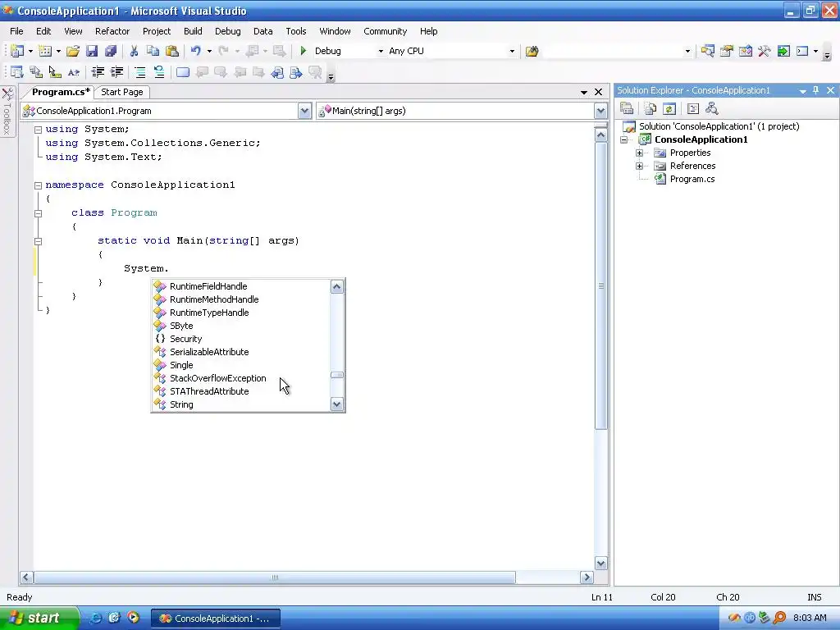Cut selection with the scissors icon
840x630 pixels.
tap(134, 51)
